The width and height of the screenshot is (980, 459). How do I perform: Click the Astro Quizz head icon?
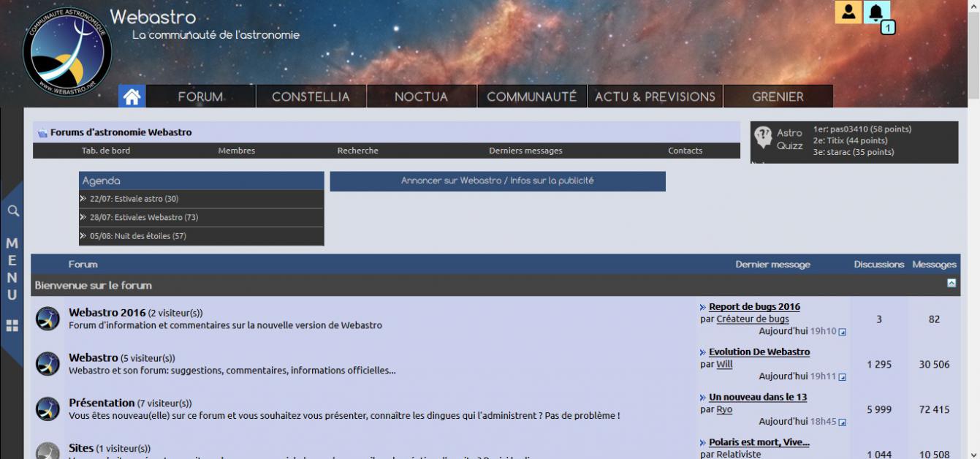point(763,138)
